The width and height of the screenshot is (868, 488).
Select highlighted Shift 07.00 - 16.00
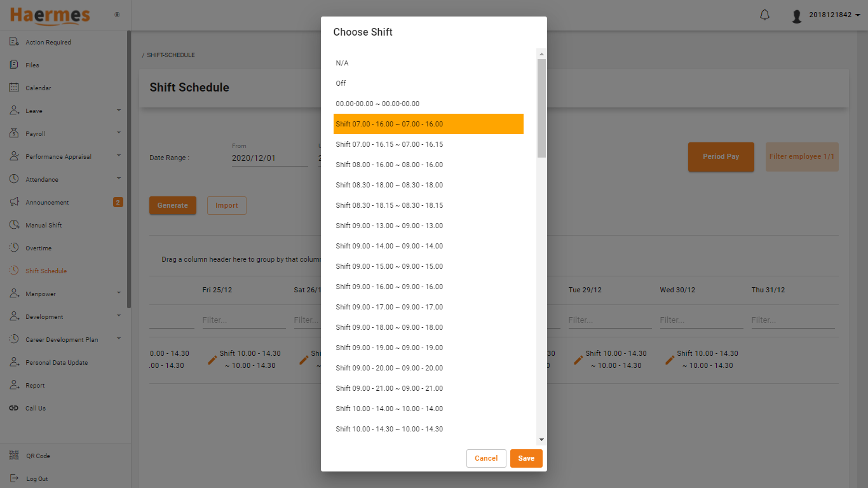(x=428, y=124)
